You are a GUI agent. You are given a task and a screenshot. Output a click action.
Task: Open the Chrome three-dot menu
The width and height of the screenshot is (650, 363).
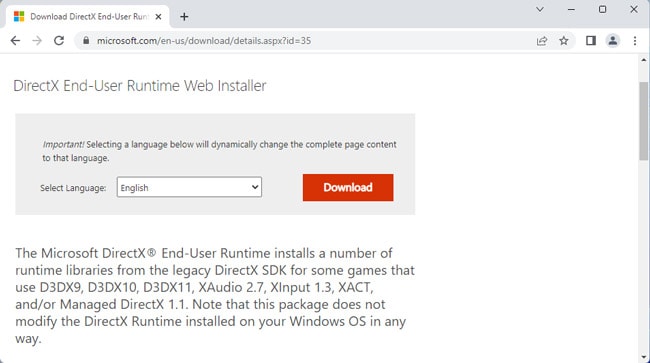point(635,41)
